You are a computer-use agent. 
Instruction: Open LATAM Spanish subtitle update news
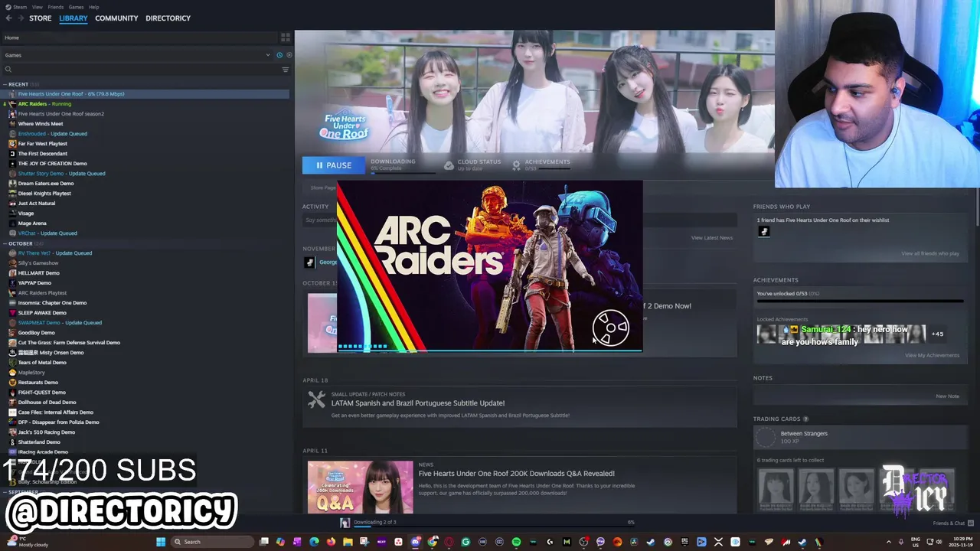coord(418,403)
